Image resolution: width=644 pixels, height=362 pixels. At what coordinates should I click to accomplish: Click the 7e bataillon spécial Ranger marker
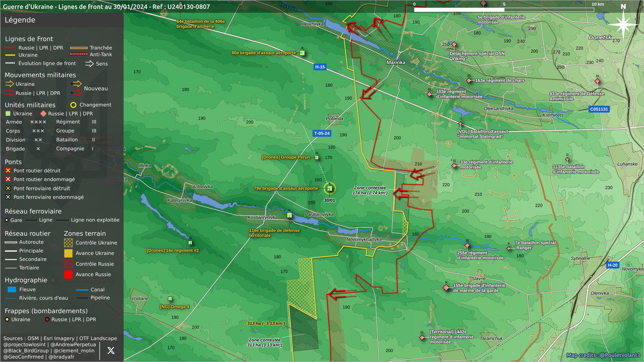click(509, 248)
